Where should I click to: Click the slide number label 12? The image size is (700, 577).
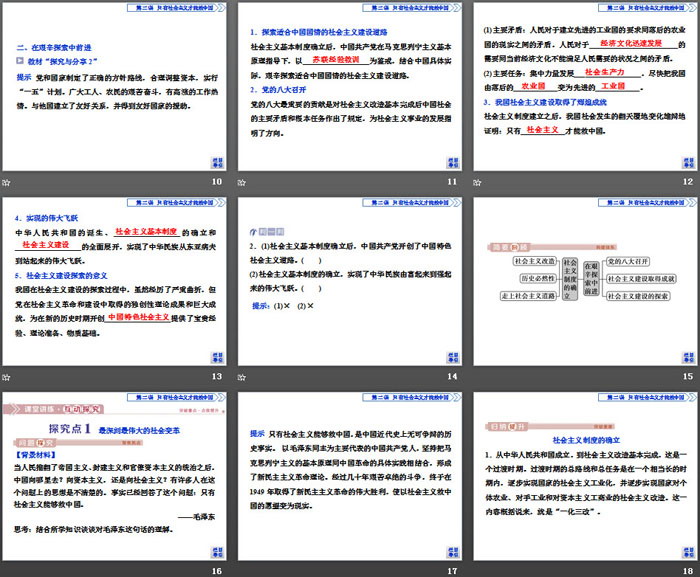[688, 182]
